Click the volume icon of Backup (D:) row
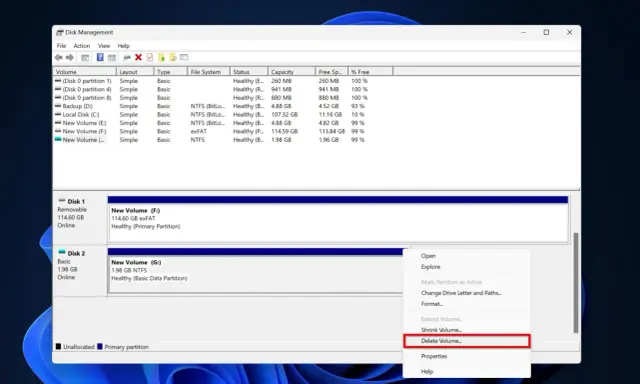This screenshot has width=640, height=384. pos(58,106)
